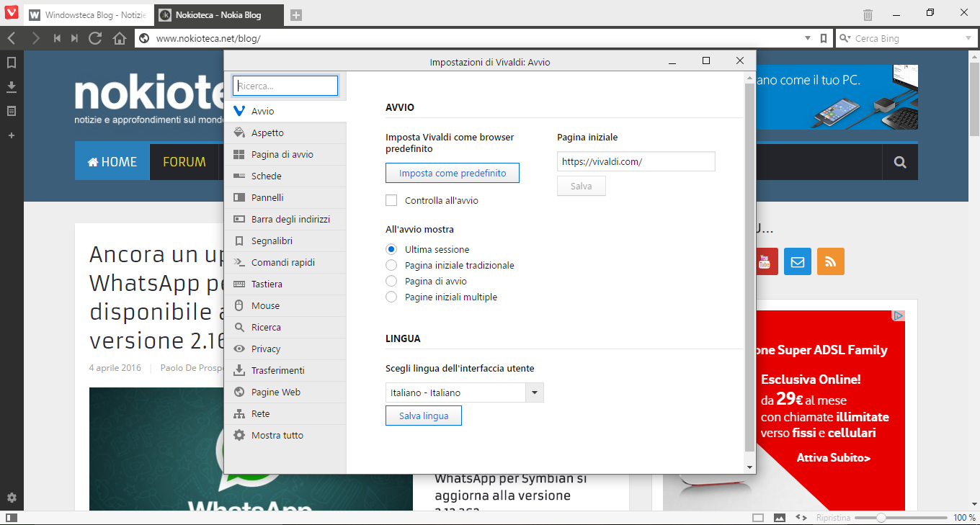Click the site search magnifier icon
980x525 pixels.
pyautogui.click(x=900, y=162)
